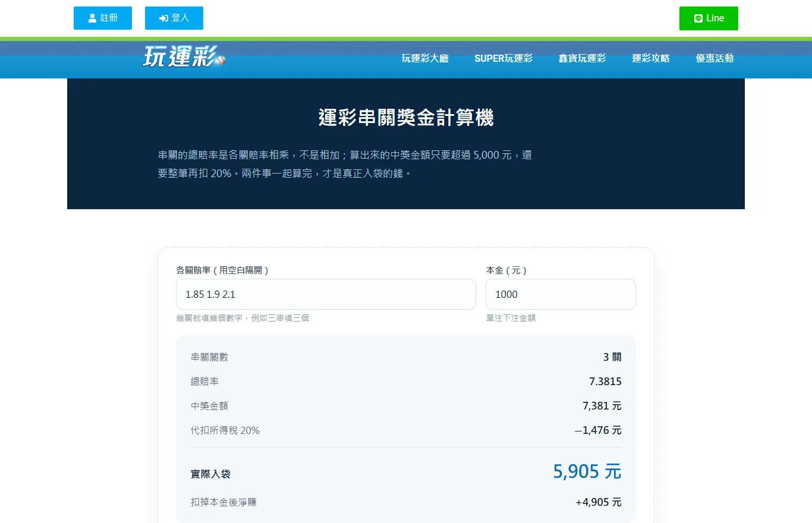Click the 總賠率 row label
Image resolution: width=812 pixels, height=523 pixels.
pos(205,382)
